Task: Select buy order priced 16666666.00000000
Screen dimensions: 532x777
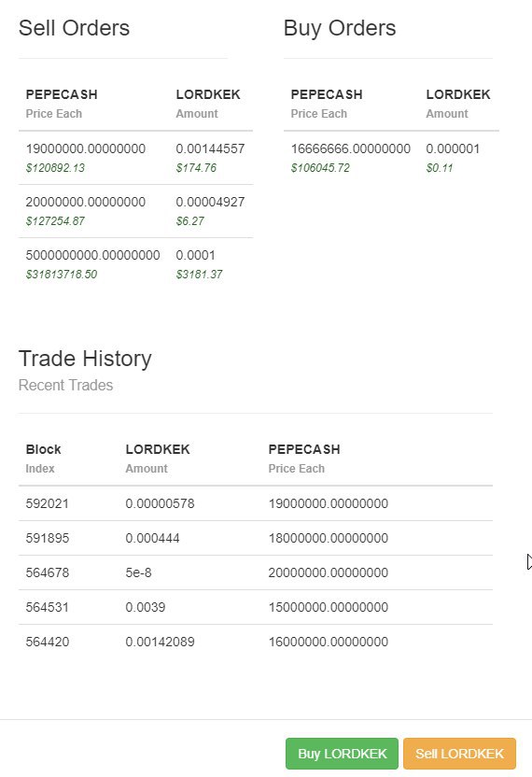Action: click(391, 158)
